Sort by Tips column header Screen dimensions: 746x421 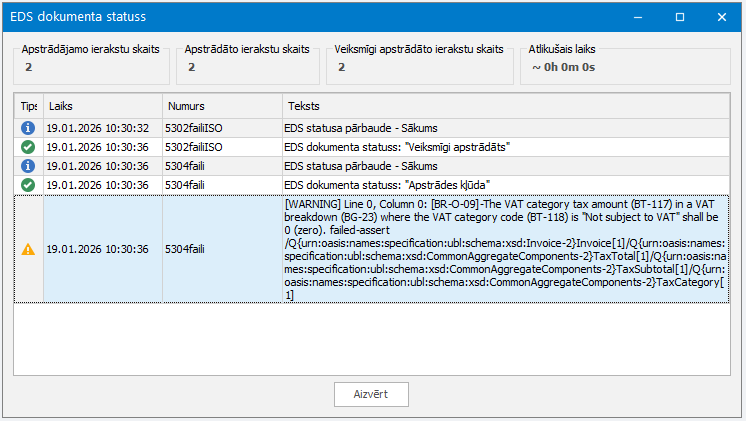pyautogui.click(x=29, y=106)
